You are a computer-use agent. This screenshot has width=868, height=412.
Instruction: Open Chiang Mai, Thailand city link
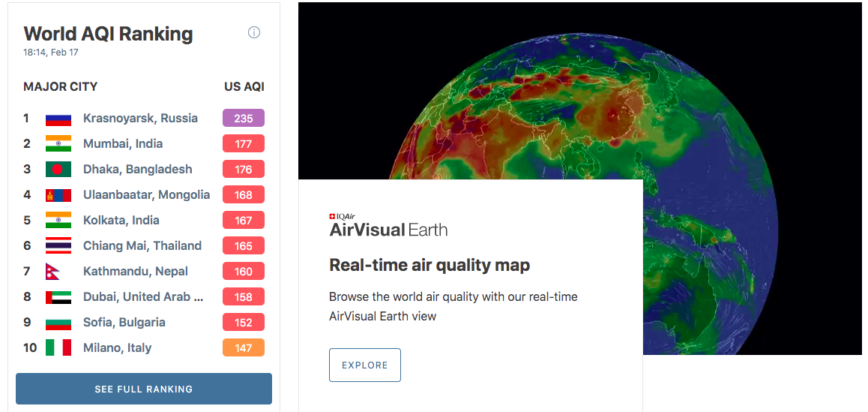tap(142, 245)
